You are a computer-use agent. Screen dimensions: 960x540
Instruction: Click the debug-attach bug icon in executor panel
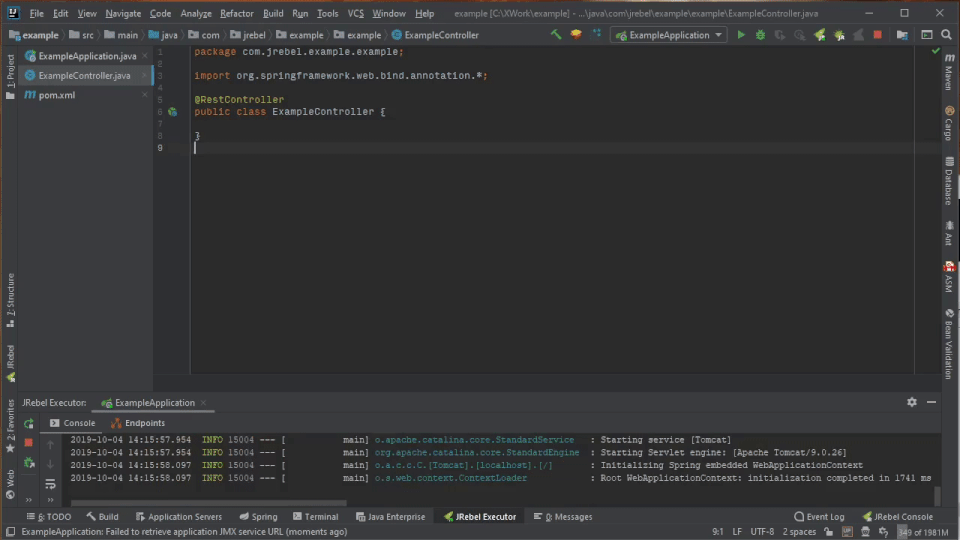[x=29, y=463]
